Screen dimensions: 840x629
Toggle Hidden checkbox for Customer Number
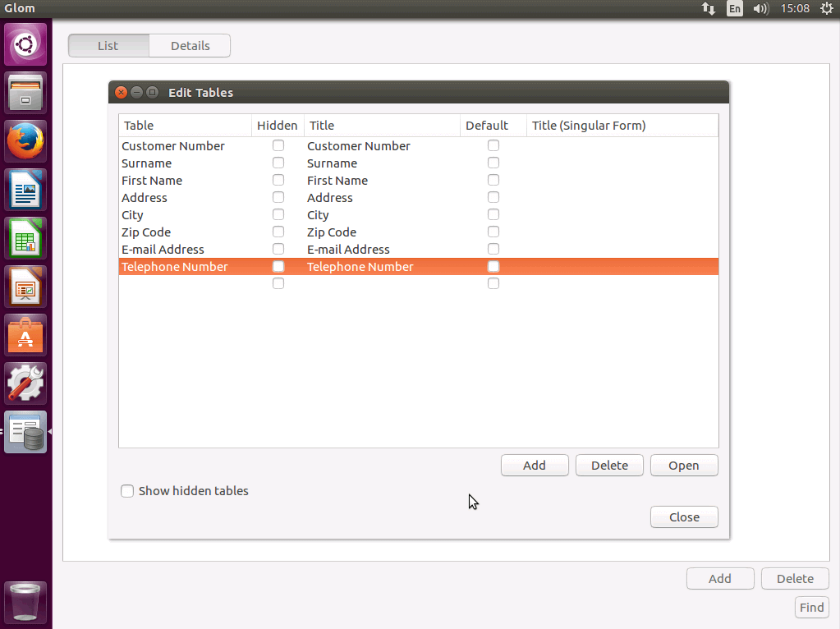278,145
